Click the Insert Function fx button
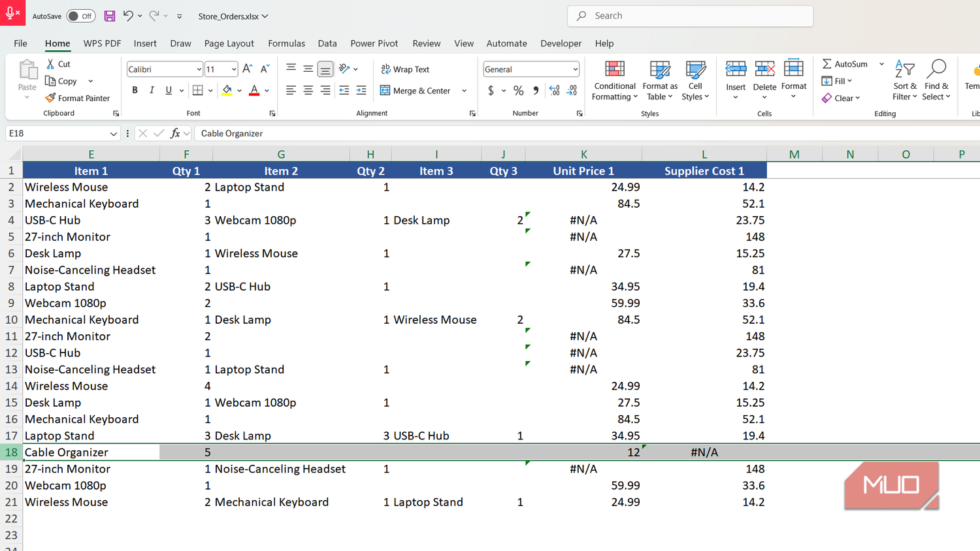 pyautogui.click(x=175, y=133)
